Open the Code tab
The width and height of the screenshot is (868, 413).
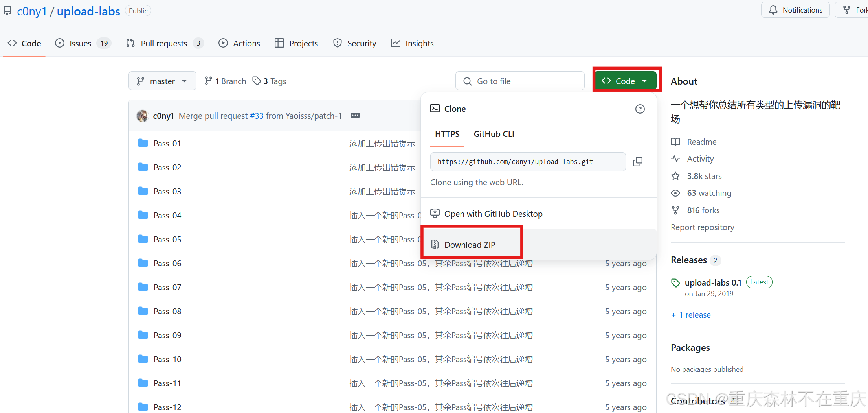click(x=24, y=43)
